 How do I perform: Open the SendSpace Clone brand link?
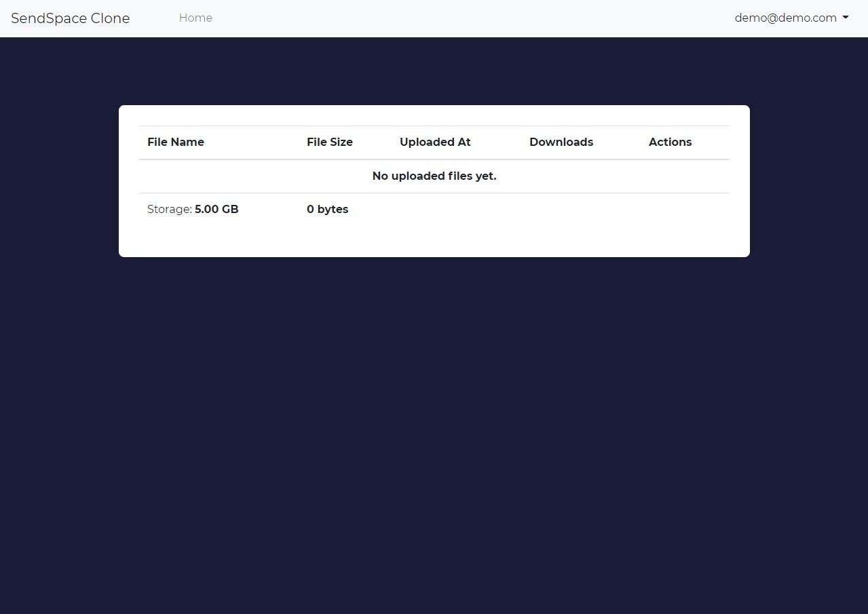click(x=71, y=18)
